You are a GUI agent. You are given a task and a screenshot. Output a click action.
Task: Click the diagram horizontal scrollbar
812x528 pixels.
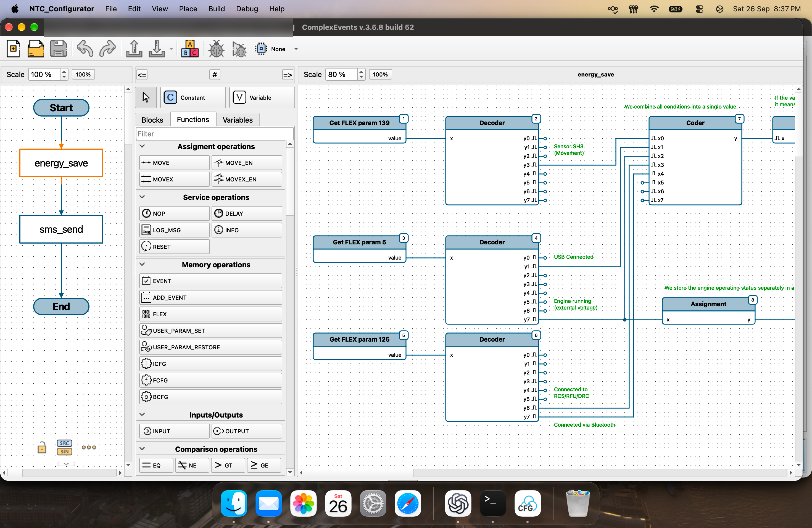pyautogui.click(x=546, y=473)
